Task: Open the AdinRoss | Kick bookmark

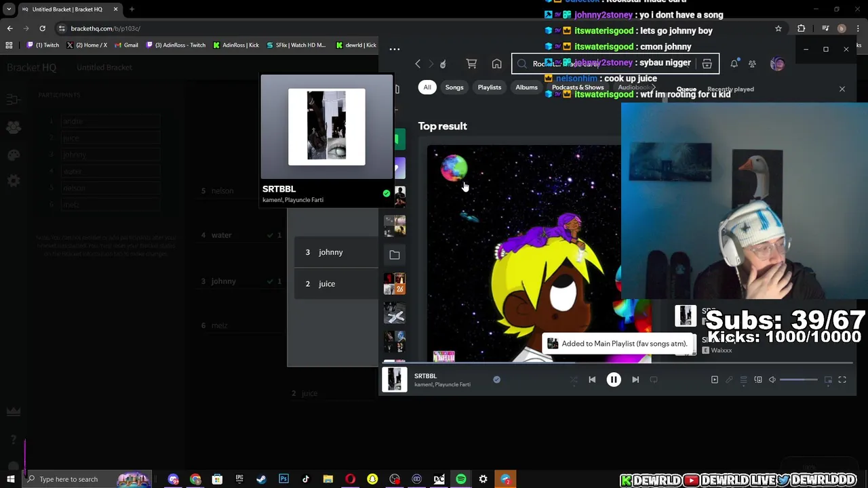Action: [x=236, y=45]
